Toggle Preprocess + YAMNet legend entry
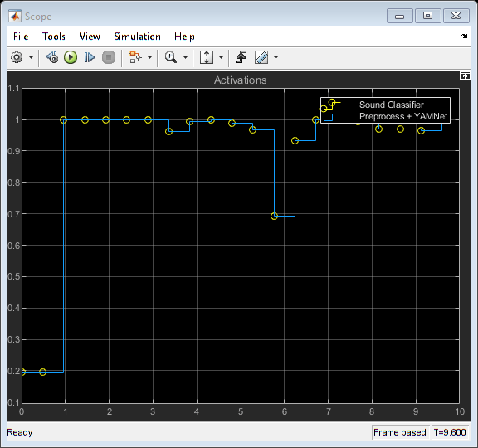 coord(403,116)
